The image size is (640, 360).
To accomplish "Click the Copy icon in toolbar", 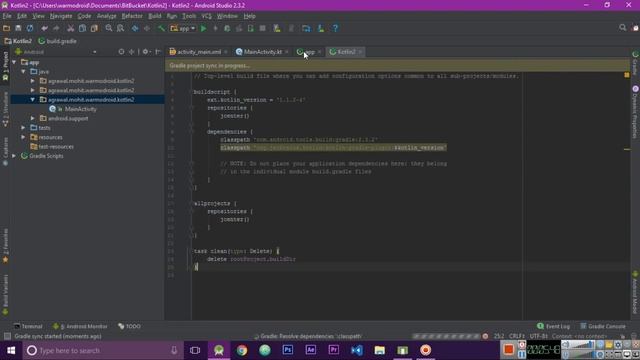I will 82,28.
